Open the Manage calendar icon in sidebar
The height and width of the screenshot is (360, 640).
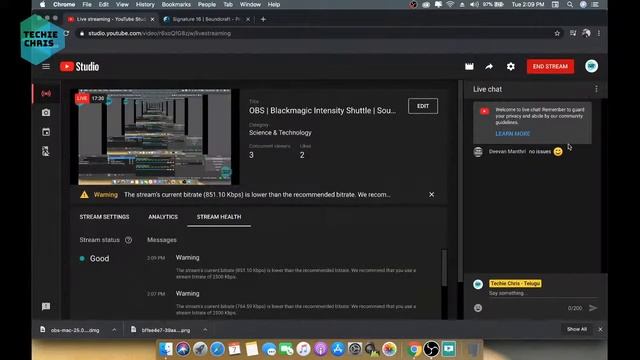pyautogui.click(x=46, y=132)
